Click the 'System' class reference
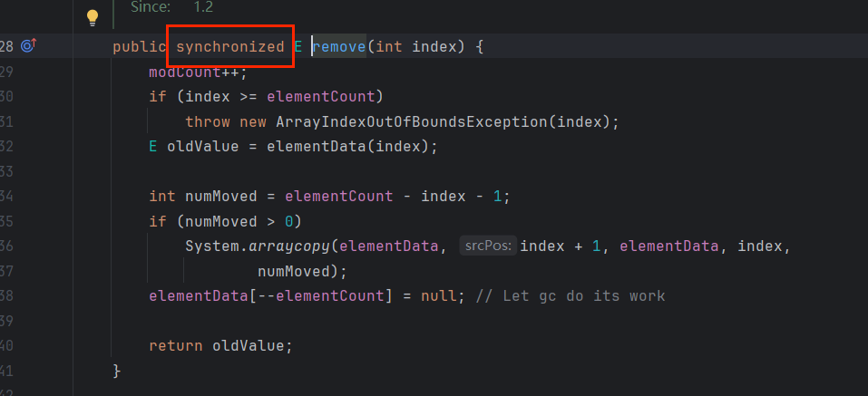Viewport: 868px width, 396px height. click(212, 246)
